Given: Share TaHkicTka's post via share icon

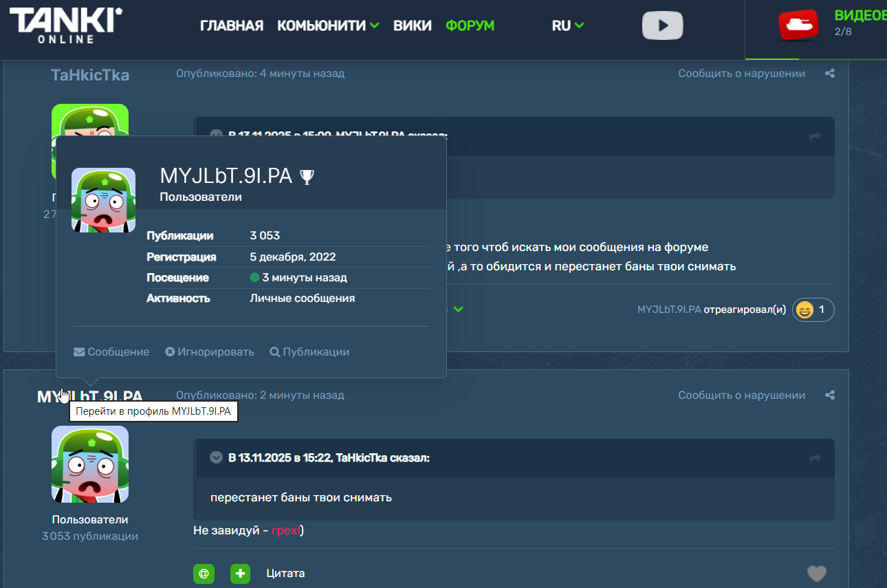Looking at the screenshot, I should tap(830, 74).
